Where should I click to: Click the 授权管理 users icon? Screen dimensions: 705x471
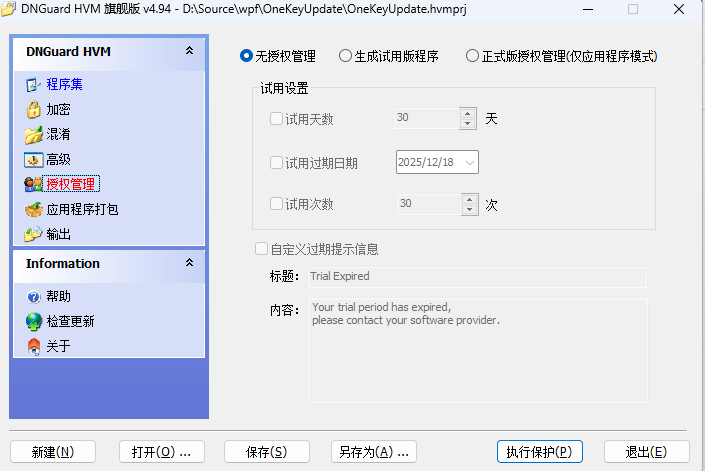click(x=33, y=184)
